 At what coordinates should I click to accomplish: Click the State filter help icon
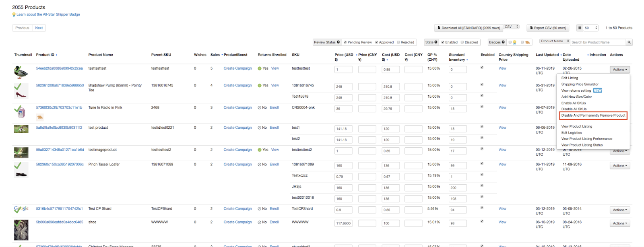[x=436, y=42]
